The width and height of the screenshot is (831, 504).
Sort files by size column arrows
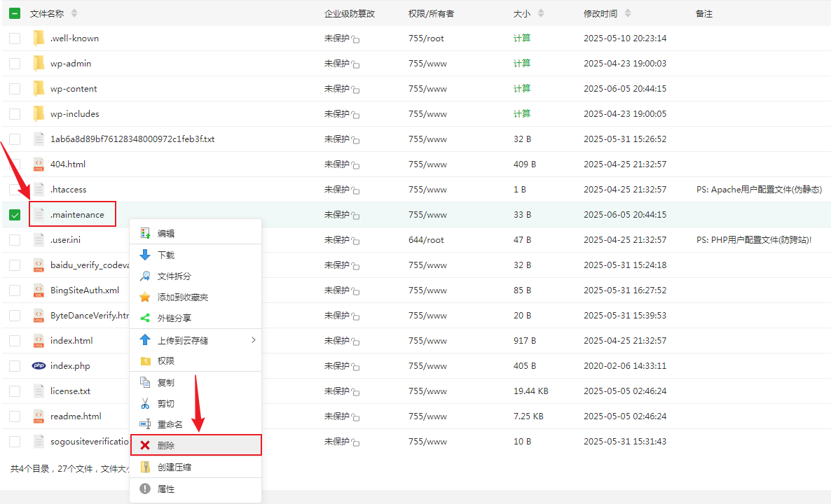(x=540, y=13)
